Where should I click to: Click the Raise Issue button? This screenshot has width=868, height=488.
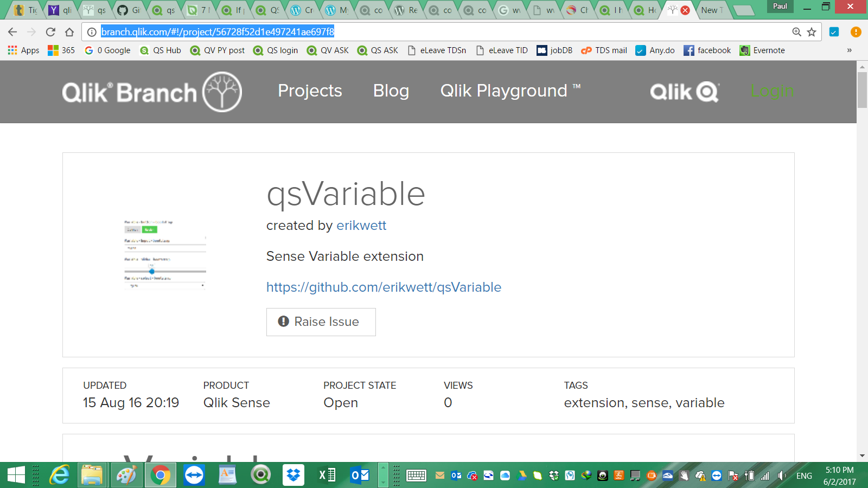(x=321, y=322)
